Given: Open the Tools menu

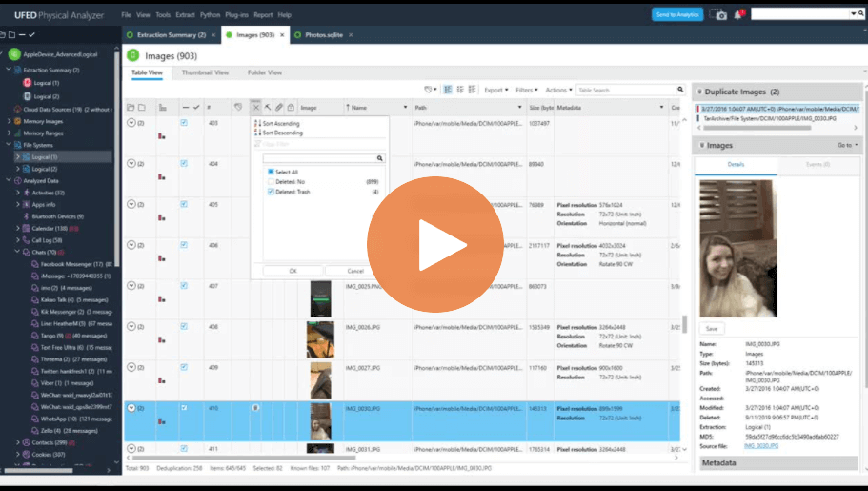Looking at the screenshot, I should coord(163,15).
